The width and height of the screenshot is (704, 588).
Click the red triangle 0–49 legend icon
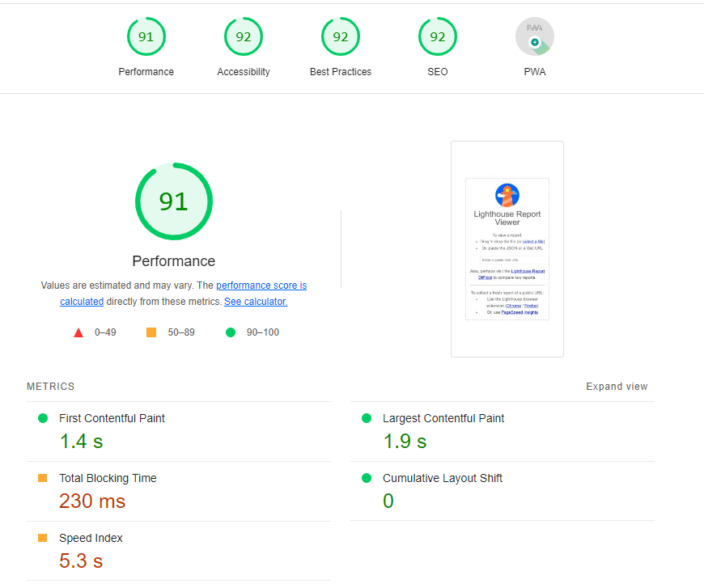pos(78,332)
